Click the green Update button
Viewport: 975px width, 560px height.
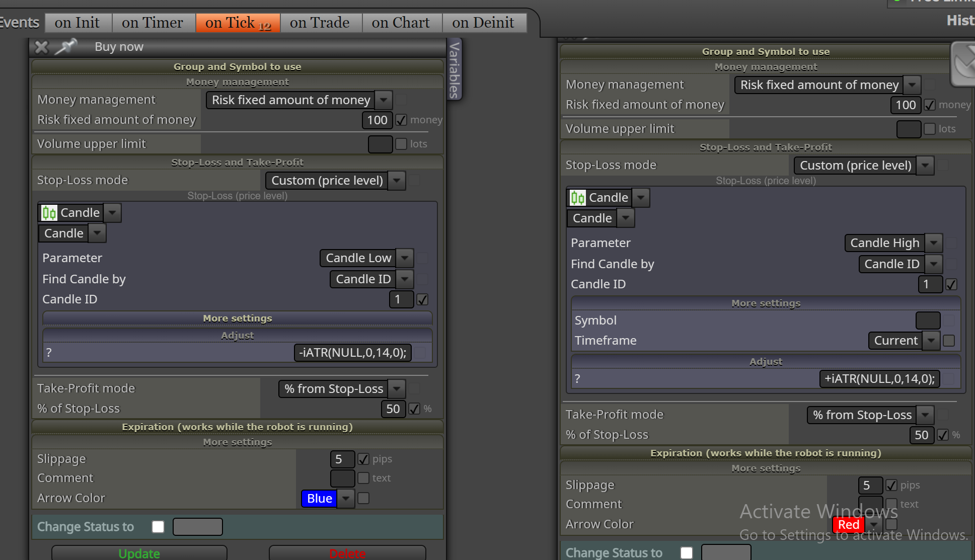tap(139, 553)
